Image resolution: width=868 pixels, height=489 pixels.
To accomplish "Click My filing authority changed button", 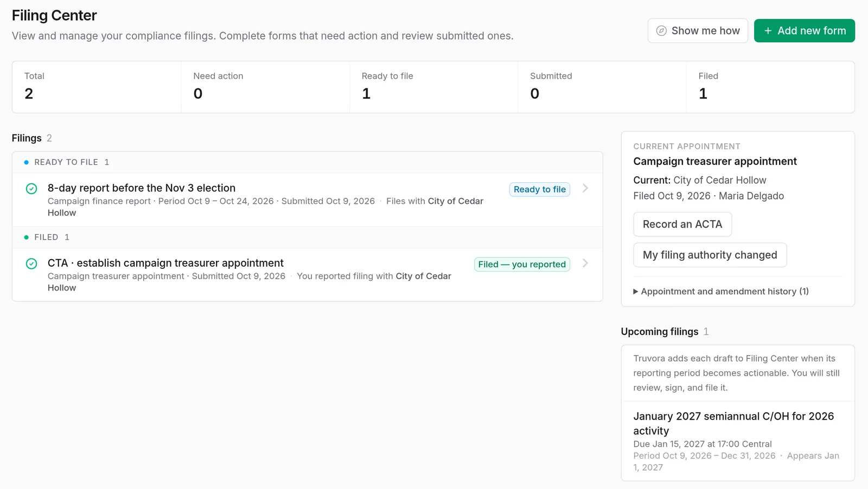I will click(710, 255).
